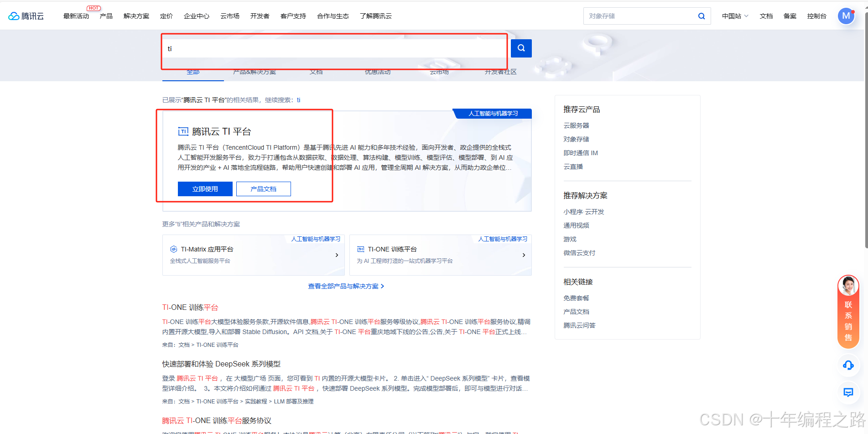Click 免费套餐 related link
This screenshot has width=868, height=434.
pyautogui.click(x=576, y=298)
